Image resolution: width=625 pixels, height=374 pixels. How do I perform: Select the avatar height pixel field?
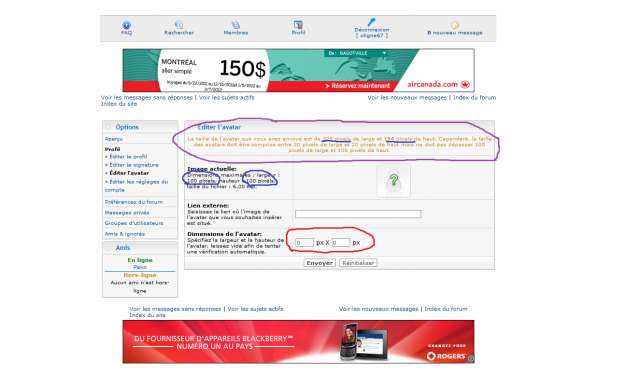pos(341,242)
